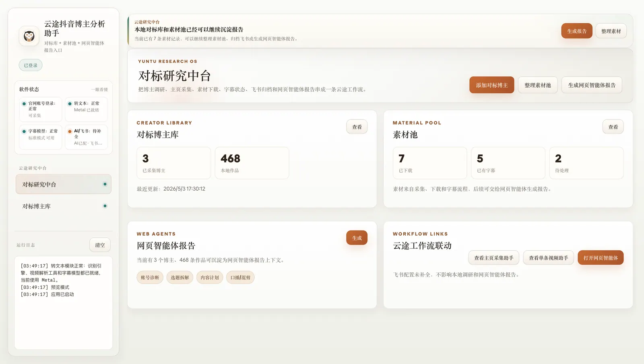The height and width of the screenshot is (364, 644).
Task: Click the green dot beside 字幕模型
Action: pos(24,131)
